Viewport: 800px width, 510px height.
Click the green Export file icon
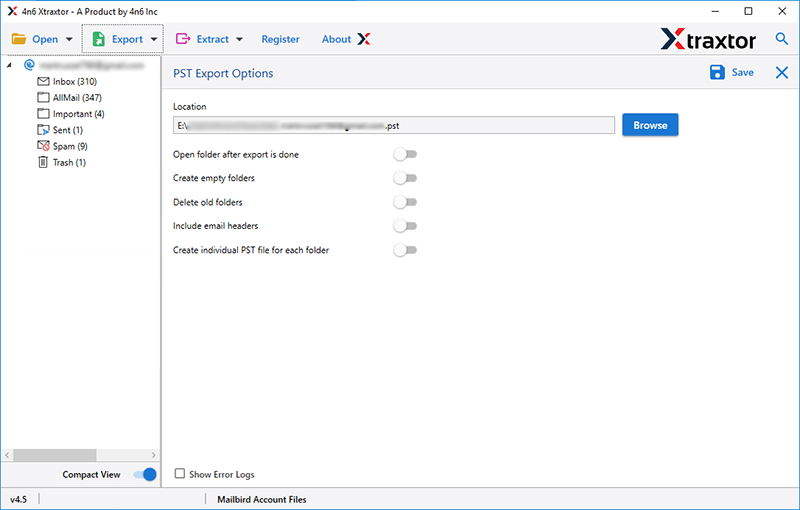click(x=98, y=39)
